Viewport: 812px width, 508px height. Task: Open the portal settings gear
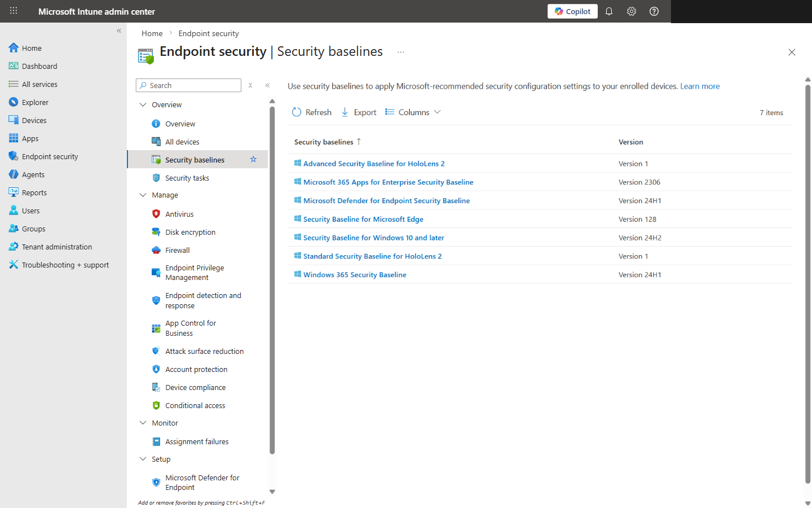631,11
